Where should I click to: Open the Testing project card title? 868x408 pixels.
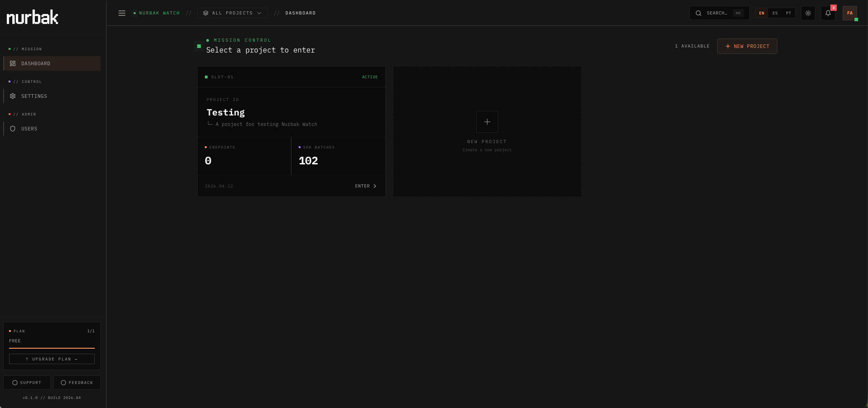[226, 112]
